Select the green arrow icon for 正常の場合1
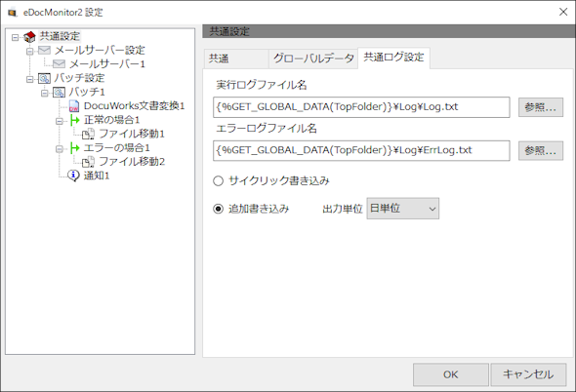 click(74, 120)
